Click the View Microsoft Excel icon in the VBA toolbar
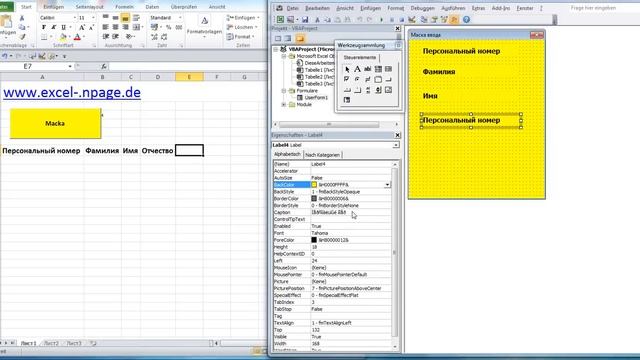 coord(280,20)
